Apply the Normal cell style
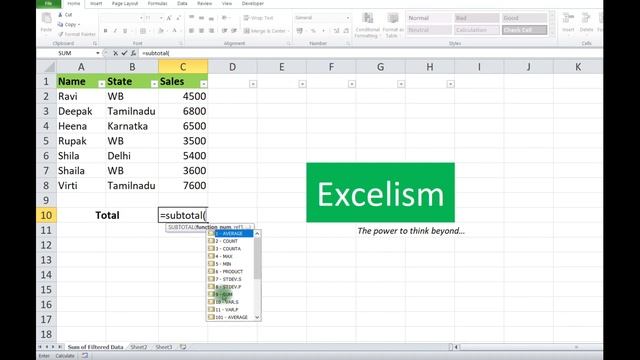640x360 pixels. coord(429,18)
